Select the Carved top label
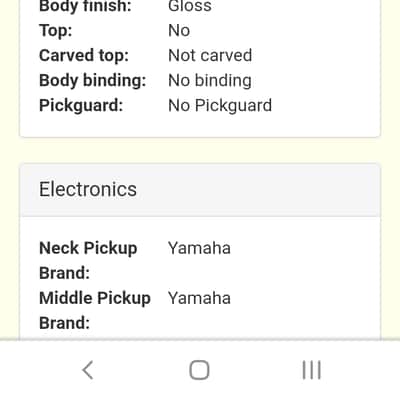Image resolution: width=400 pixels, height=400 pixels. tap(84, 56)
